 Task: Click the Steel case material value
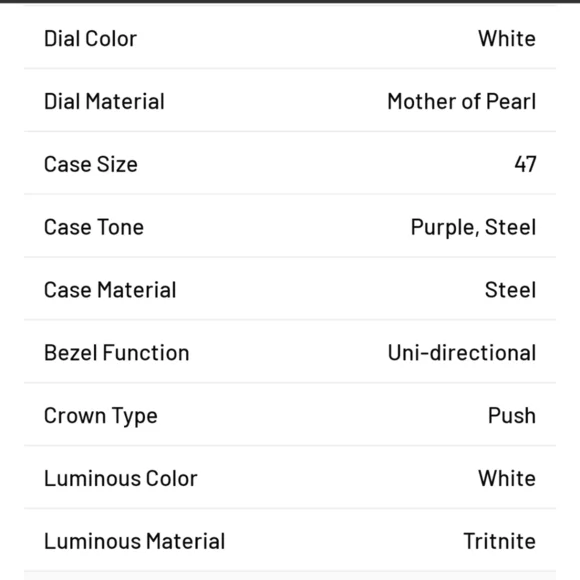(x=510, y=290)
